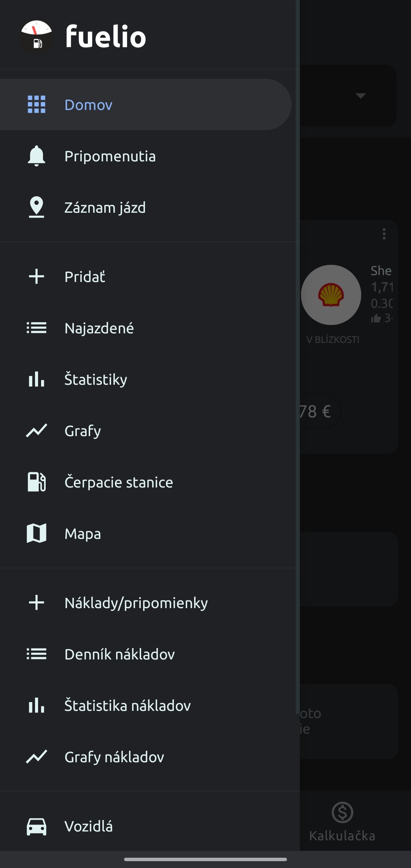Tap the plus icon beside Pridať
This screenshot has width=411, height=868.
point(37,277)
